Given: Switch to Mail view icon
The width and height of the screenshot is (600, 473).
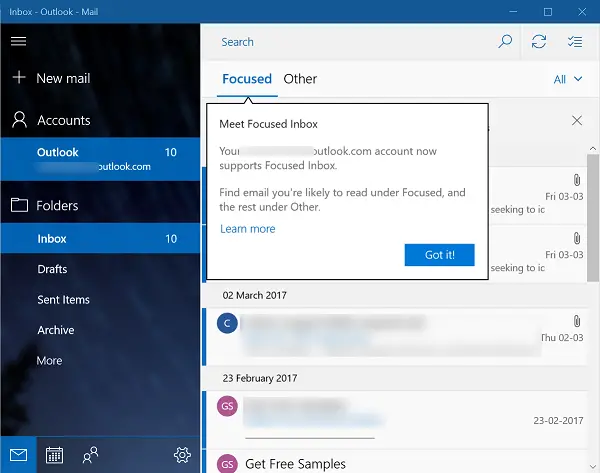Looking at the screenshot, I should click(x=18, y=455).
